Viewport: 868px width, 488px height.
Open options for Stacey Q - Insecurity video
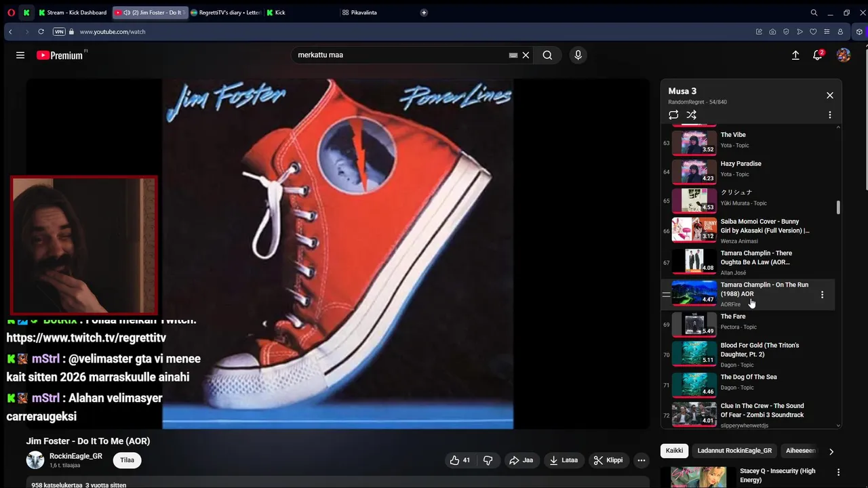tap(839, 472)
